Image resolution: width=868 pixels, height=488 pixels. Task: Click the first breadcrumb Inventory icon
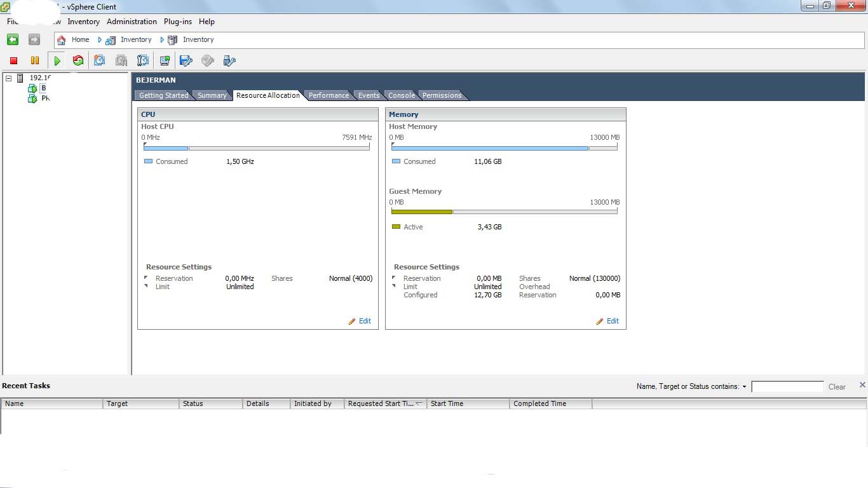coord(111,39)
